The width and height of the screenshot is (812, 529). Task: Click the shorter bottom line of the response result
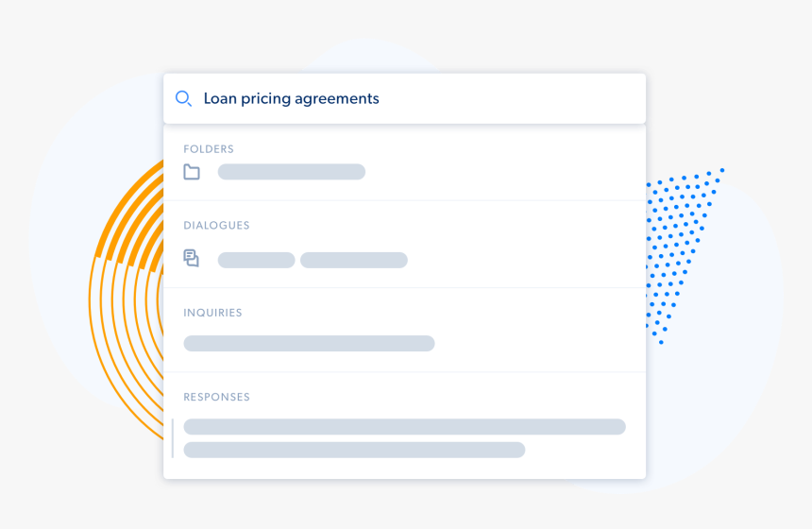(x=354, y=450)
